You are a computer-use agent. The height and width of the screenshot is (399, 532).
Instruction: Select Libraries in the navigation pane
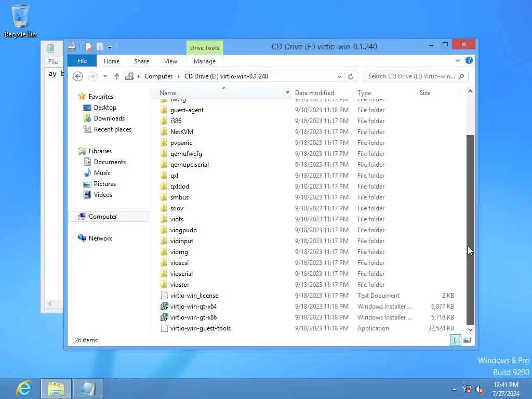tap(100, 151)
